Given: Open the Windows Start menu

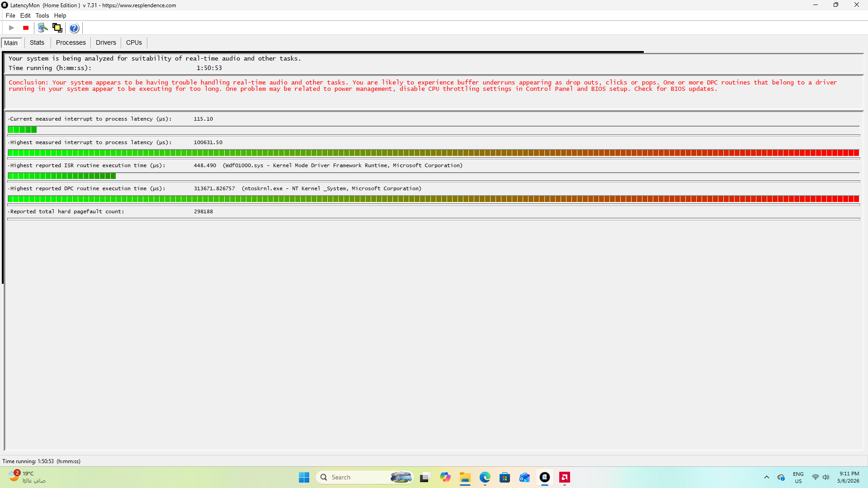Looking at the screenshot, I should (304, 477).
